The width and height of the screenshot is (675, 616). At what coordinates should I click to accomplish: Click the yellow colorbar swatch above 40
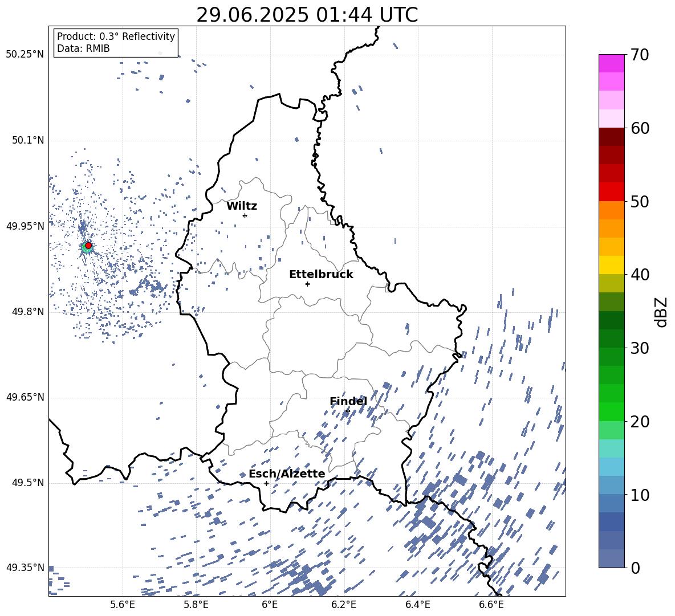point(611,266)
